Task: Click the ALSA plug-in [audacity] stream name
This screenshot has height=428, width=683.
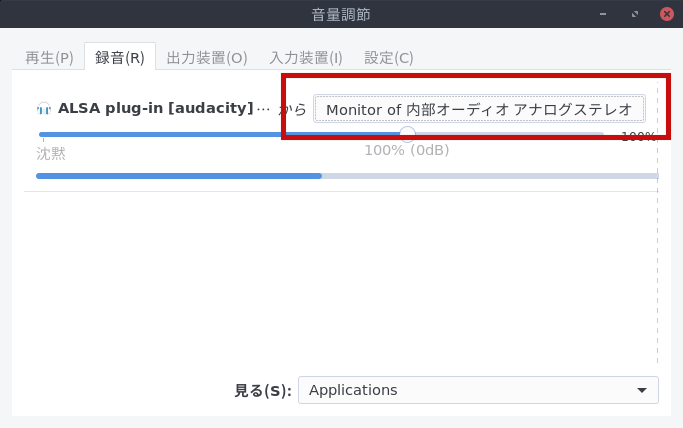Action: [x=155, y=108]
